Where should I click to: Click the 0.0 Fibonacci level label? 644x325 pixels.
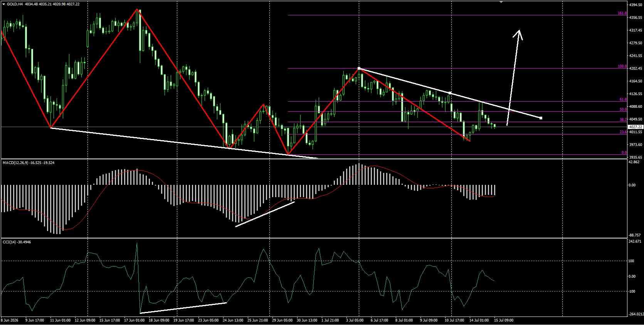tap(624, 152)
